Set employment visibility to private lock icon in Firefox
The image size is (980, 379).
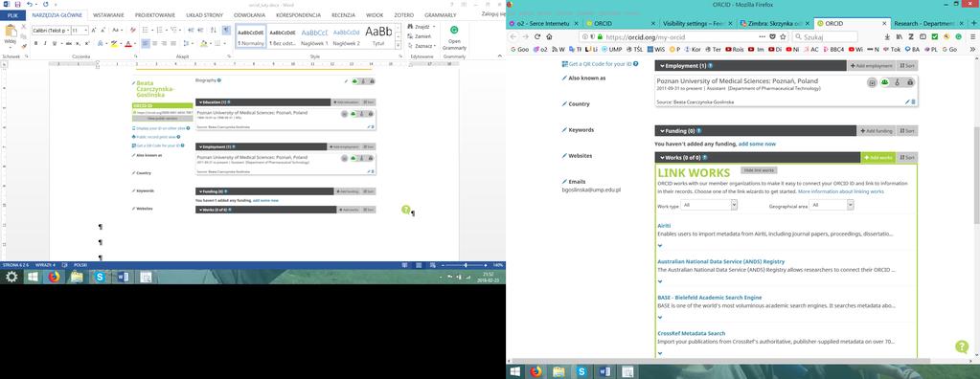(x=910, y=82)
